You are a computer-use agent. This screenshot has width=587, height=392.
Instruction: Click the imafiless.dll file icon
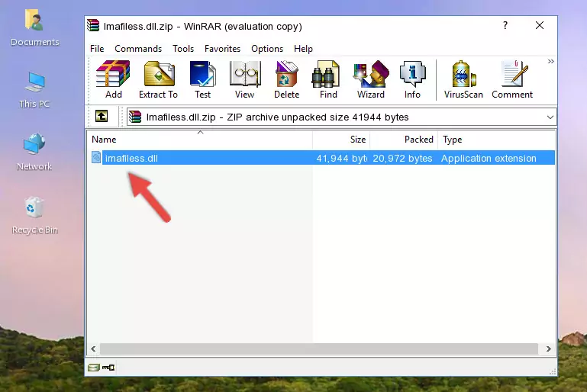(x=96, y=157)
